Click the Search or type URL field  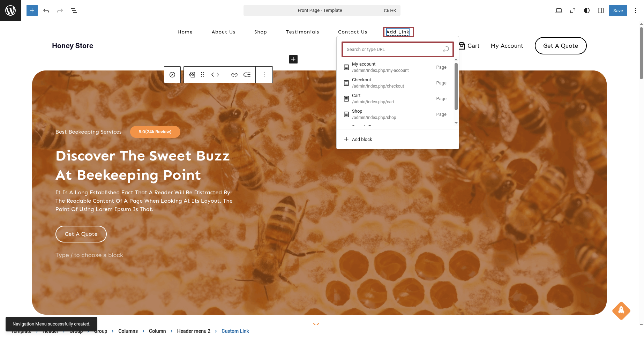(394, 50)
